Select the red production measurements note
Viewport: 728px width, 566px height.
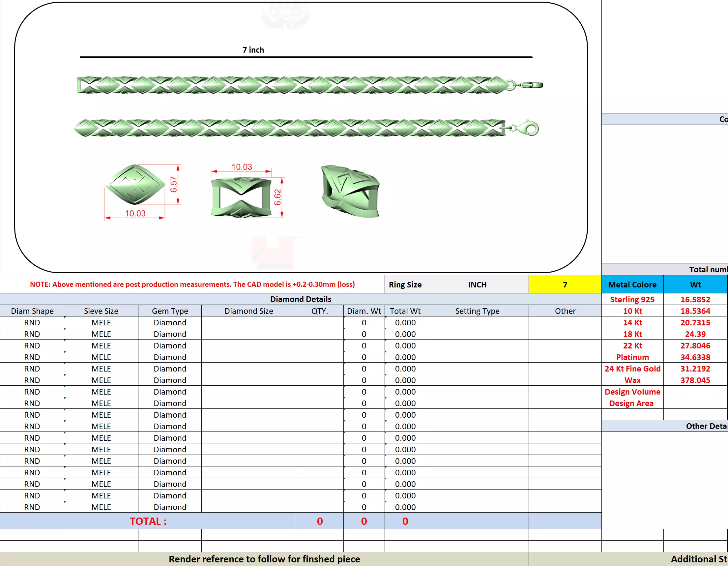192,284
